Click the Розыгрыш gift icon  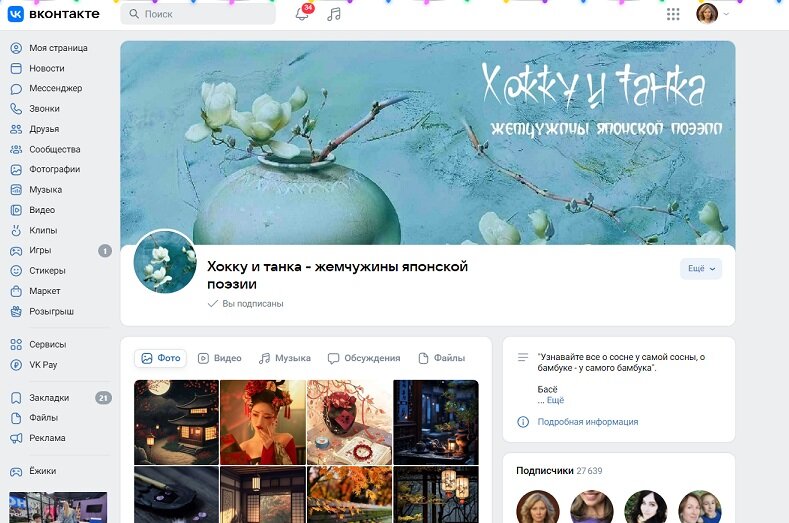16,312
